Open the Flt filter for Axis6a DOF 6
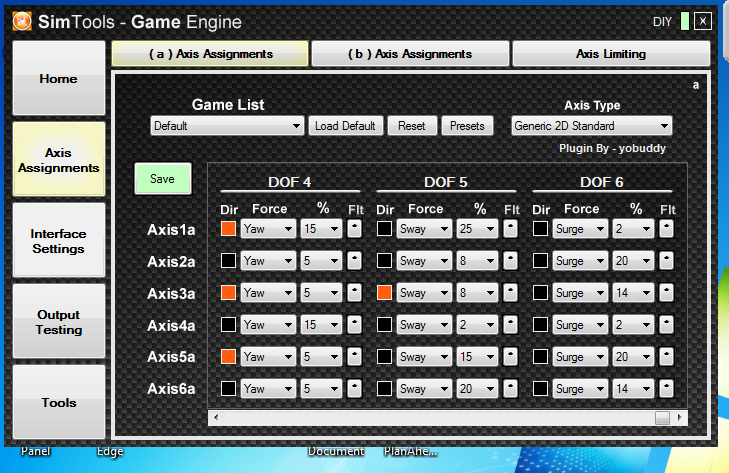The image size is (729, 473). click(x=666, y=389)
